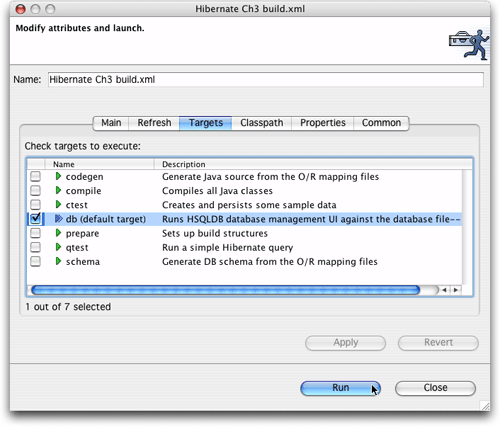Click the green arrow icon beside qtest
Image resolution: width=500 pixels, height=427 pixels.
(x=58, y=247)
